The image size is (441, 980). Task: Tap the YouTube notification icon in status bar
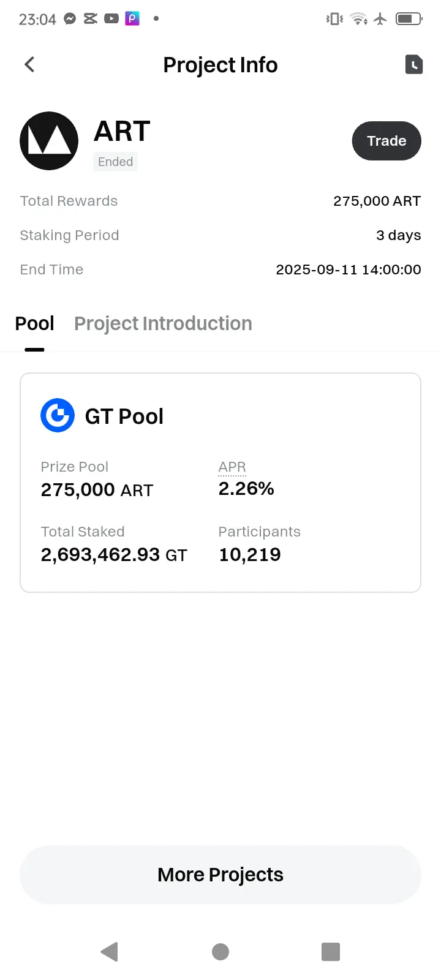(x=111, y=19)
